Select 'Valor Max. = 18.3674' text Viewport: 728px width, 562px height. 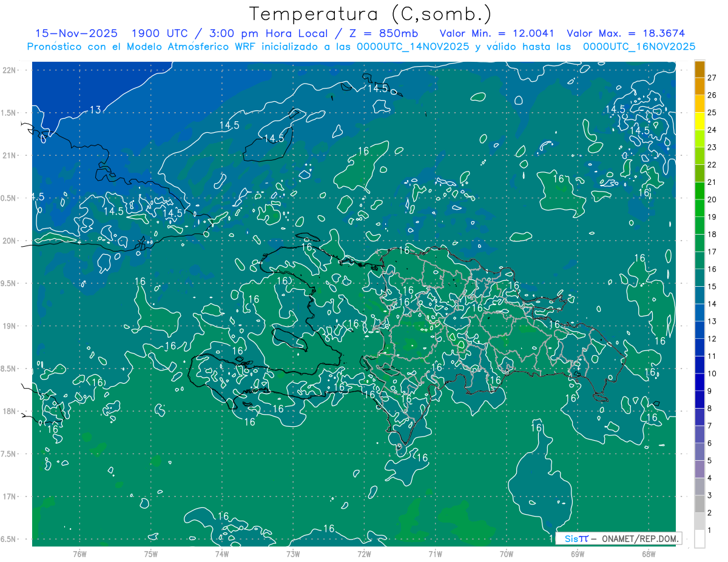[625, 33]
